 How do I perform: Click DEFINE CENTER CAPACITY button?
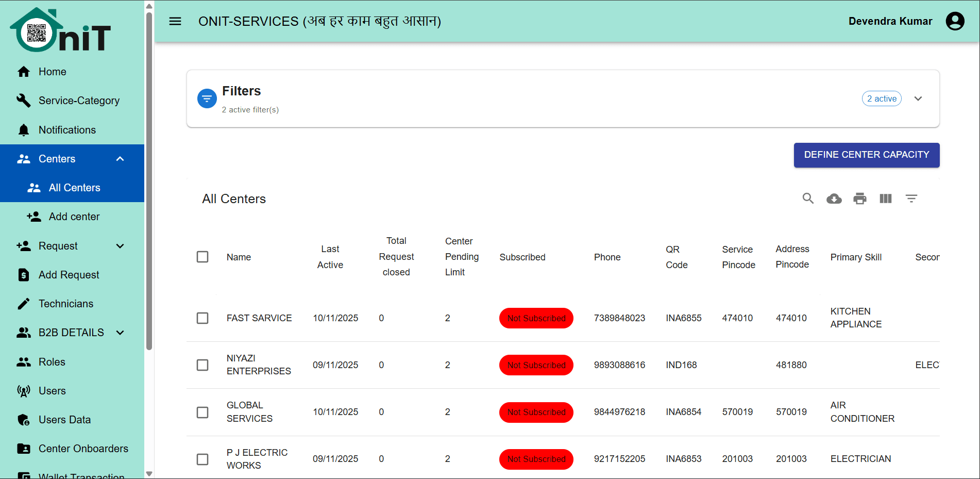coord(867,155)
